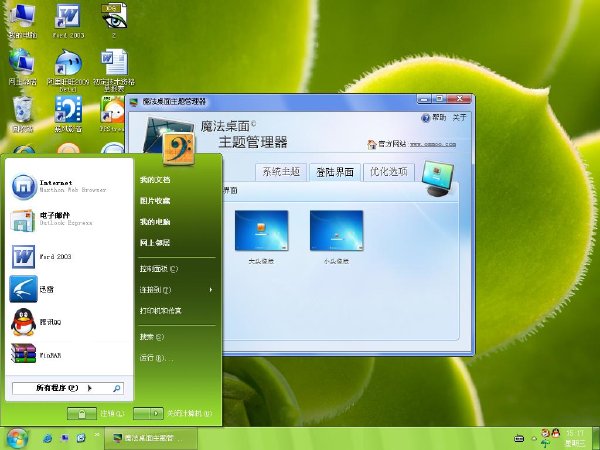
Task: Click the third quick launch icon
Action: coord(81,437)
